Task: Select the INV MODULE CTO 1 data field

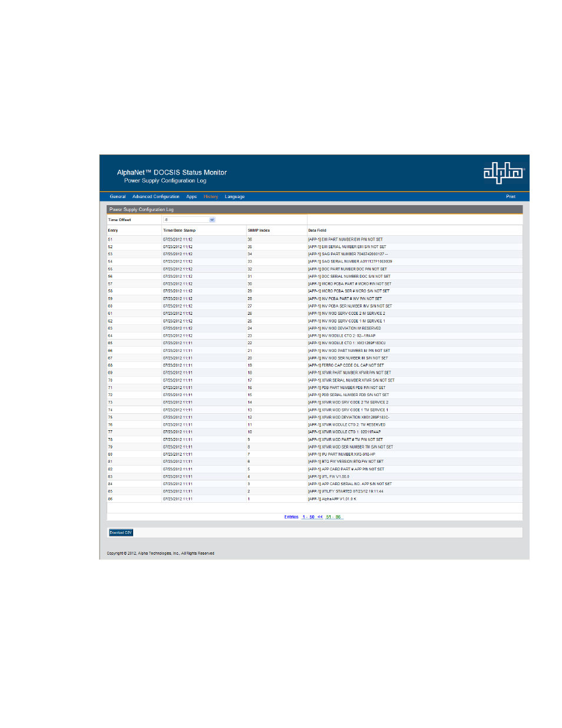Action: 347,343
